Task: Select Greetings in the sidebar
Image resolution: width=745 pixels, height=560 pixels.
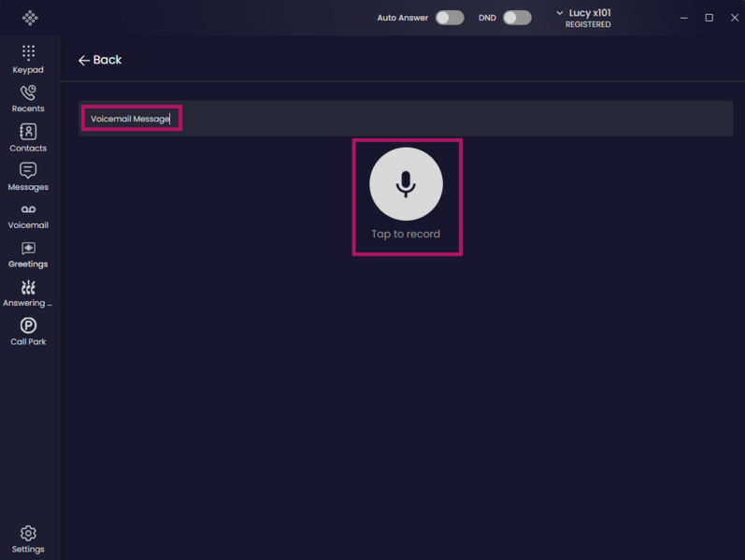Action: [28, 255]
